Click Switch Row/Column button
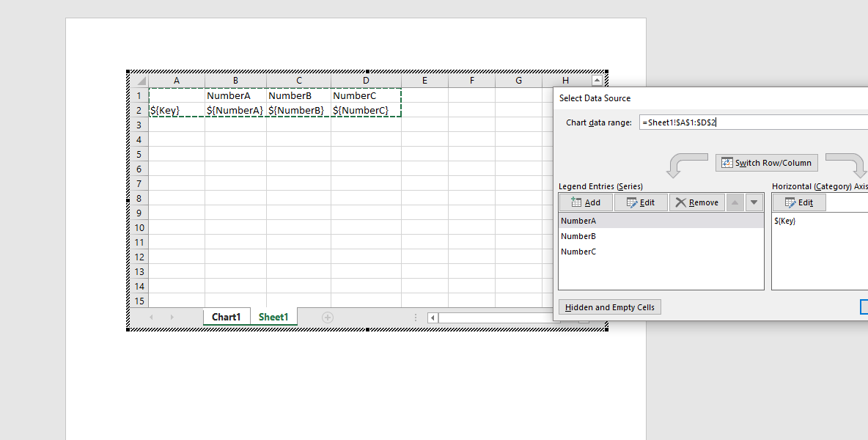Image resolution: width=868 pixels, height=440 pixels. coord(766,163)
